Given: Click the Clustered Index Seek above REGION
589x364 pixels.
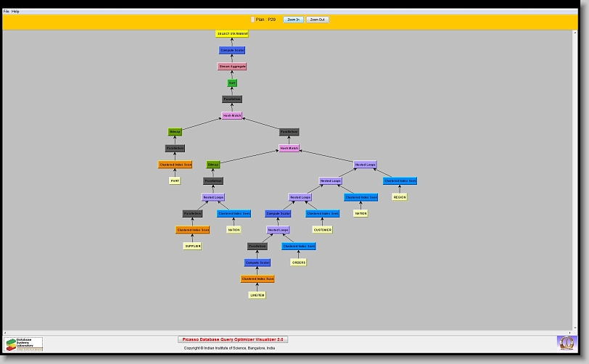Looking at the screenshot, I should [x=400, y=181].
